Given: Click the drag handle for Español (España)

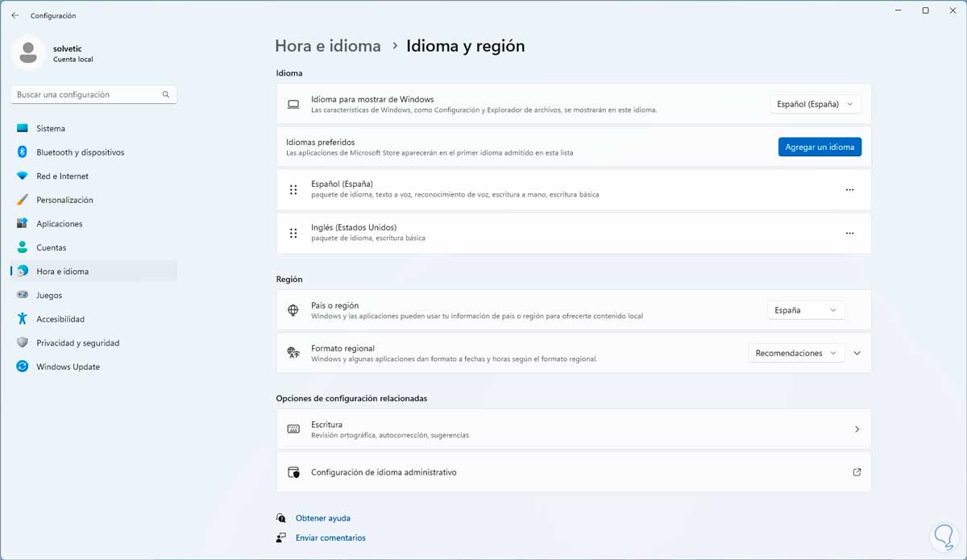Looking at the screenshot, I should 293,189.
